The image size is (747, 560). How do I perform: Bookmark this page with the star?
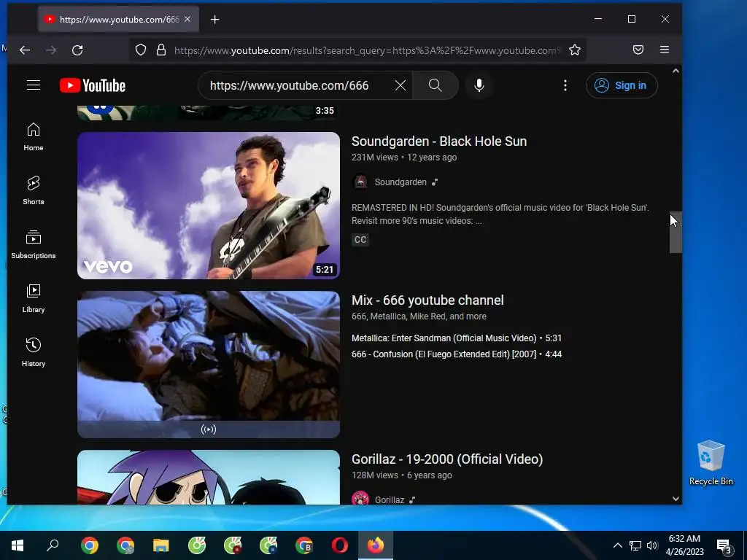coord(575,50)
